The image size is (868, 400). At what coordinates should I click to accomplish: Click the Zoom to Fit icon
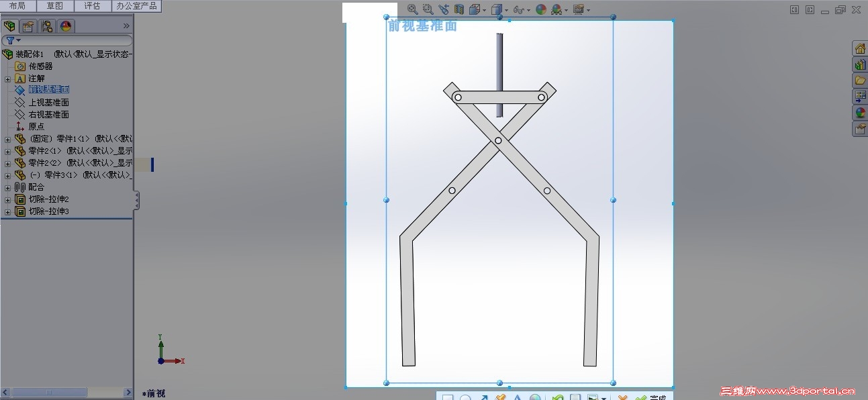pyautogui.click(x=413, y=9)
